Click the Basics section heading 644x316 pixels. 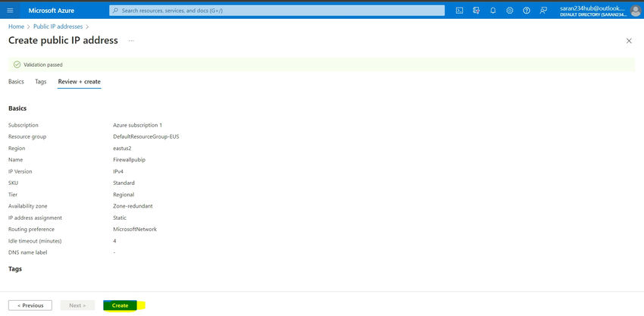click(17, 108)
